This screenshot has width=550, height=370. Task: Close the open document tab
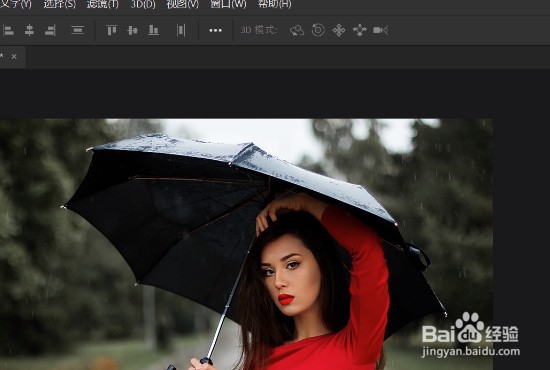pyautogui.click(x=14, y=56)
